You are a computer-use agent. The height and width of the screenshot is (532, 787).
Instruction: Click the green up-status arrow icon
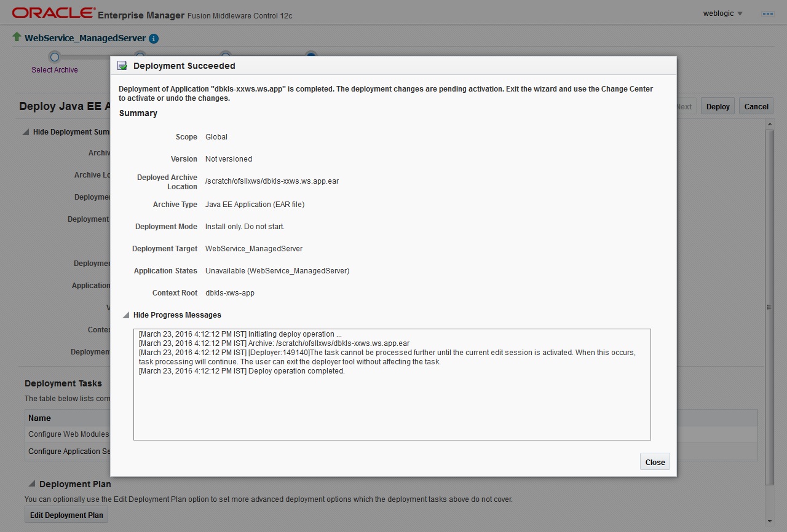click(17, 37)
